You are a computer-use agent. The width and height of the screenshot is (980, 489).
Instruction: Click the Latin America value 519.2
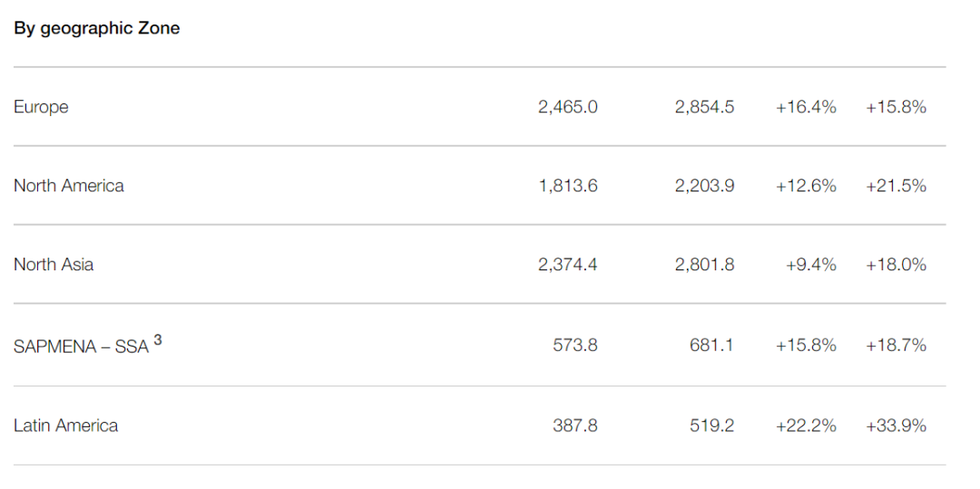(x=711, y=425)
